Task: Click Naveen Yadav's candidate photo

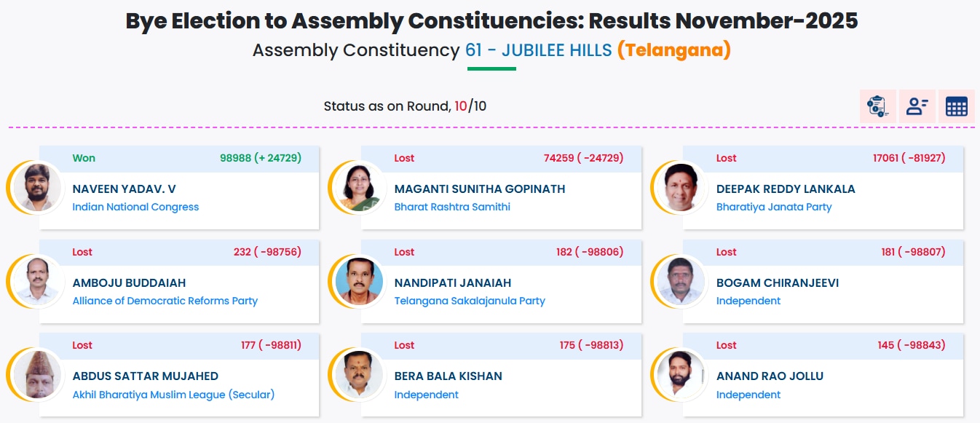Action: [x=37, y=187]
